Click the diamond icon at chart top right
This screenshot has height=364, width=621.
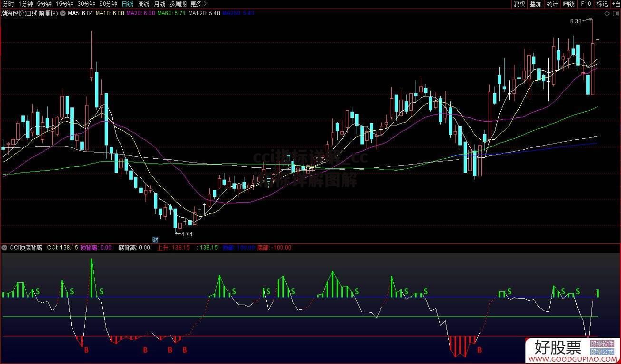pos(607,13)
